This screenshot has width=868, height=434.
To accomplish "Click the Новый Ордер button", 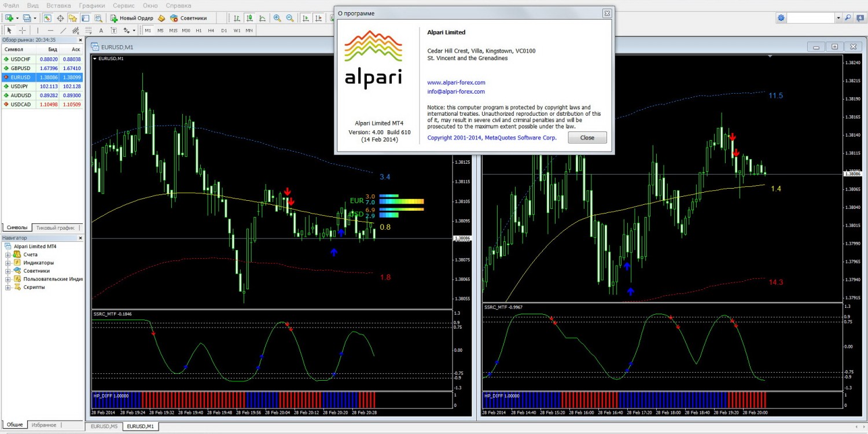I will 131,18.
